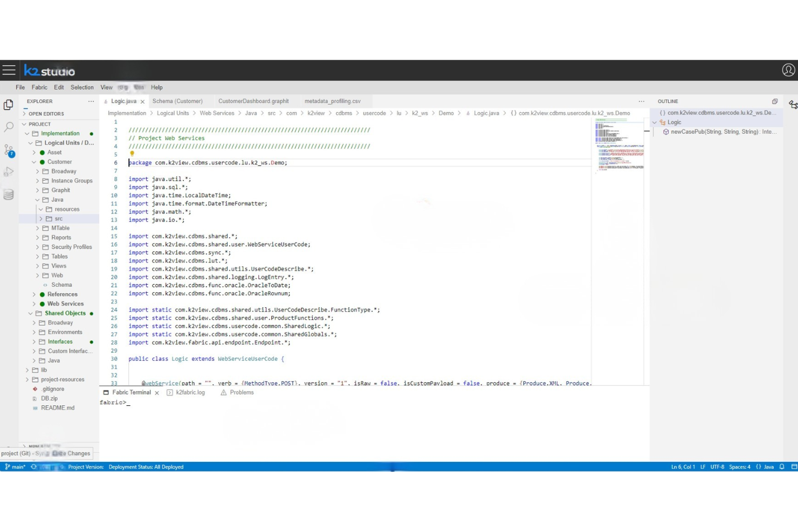Image resolution: width=798 pixels, height=532 pixels.
Task: Collapse the Shared Objects folder
Action: pos(30,314)
